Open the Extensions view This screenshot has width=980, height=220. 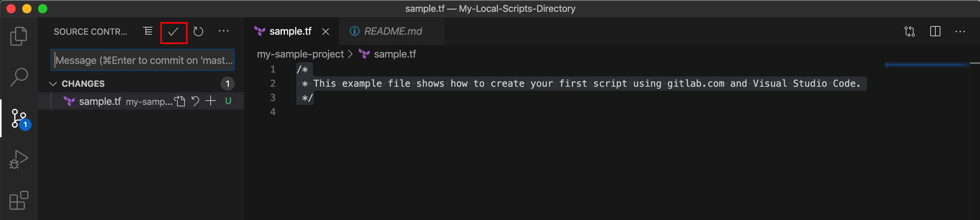(19, 200)
